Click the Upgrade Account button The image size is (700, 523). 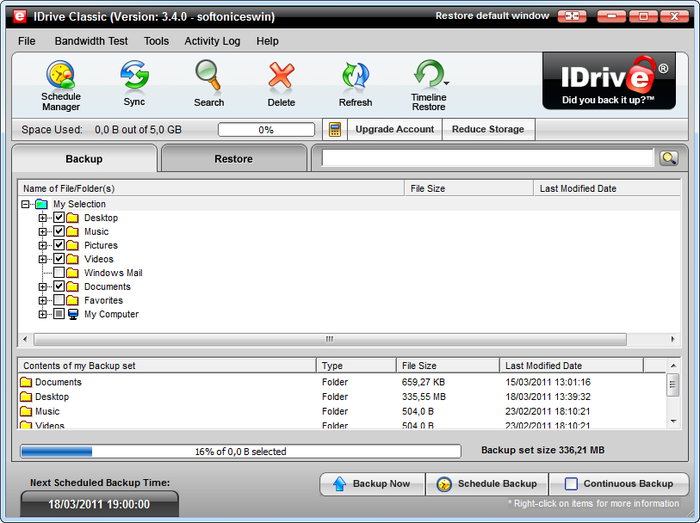tap(395, 129)
